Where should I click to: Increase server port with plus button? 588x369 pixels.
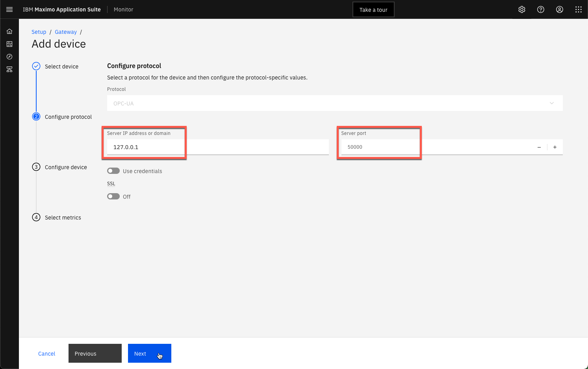[555, 147]
